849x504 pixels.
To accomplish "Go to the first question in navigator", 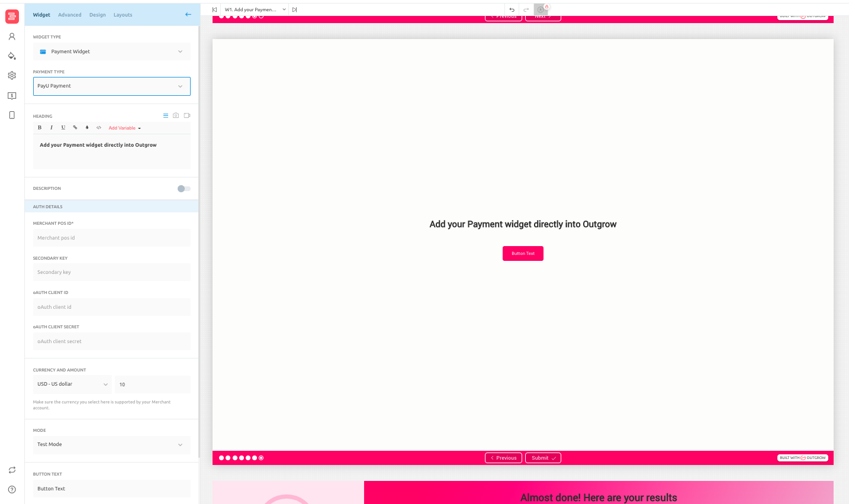I will [x=214, y=9].
